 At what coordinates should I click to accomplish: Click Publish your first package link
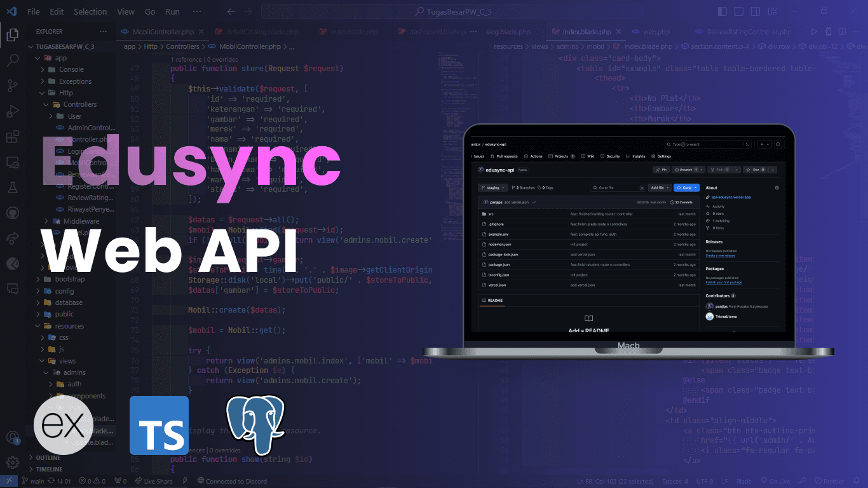point(724,282)
